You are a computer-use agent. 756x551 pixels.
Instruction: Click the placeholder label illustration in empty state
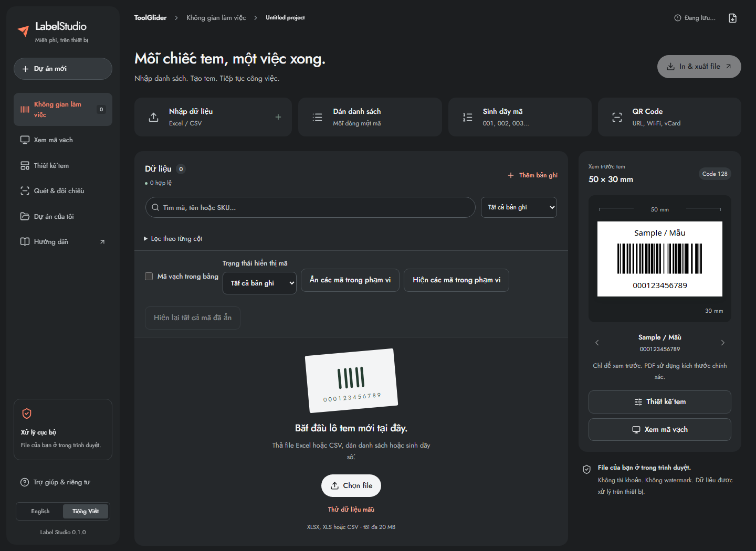pyautogui.click(x=351, y=380)
